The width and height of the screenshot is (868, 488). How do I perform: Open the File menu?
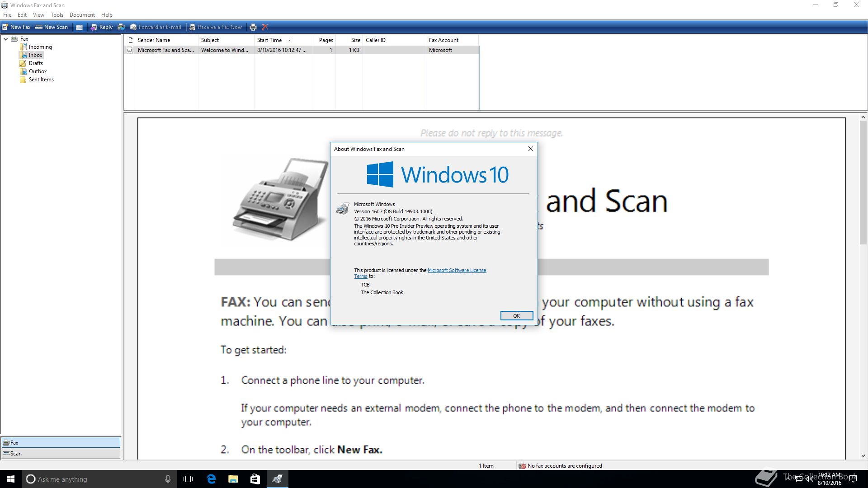[x=7, y=15]
